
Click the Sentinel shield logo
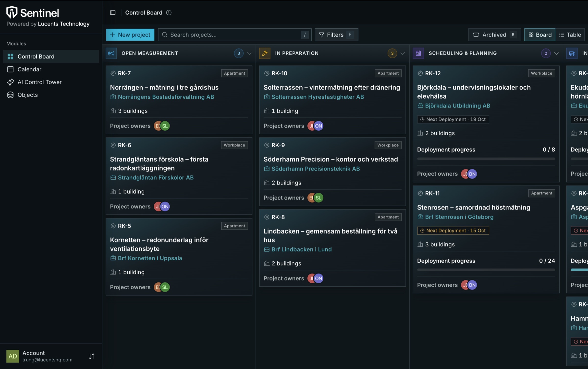click(x=12, y=12)
